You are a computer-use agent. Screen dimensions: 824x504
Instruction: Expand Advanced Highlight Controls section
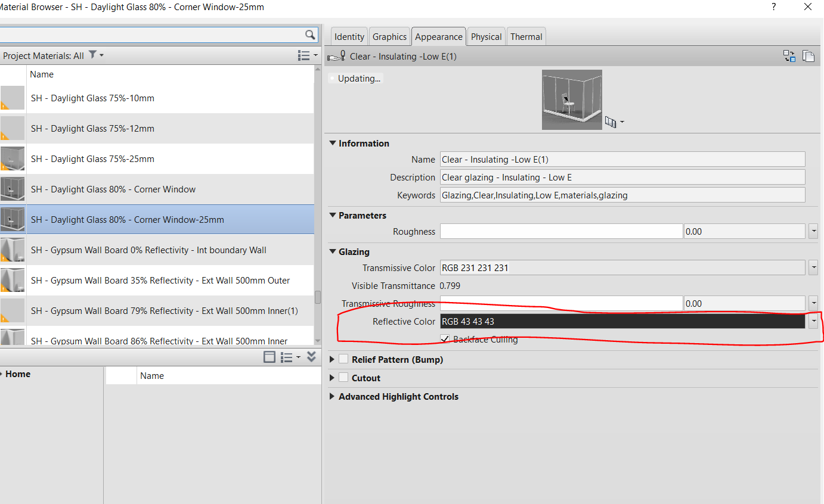coord(332,396)
